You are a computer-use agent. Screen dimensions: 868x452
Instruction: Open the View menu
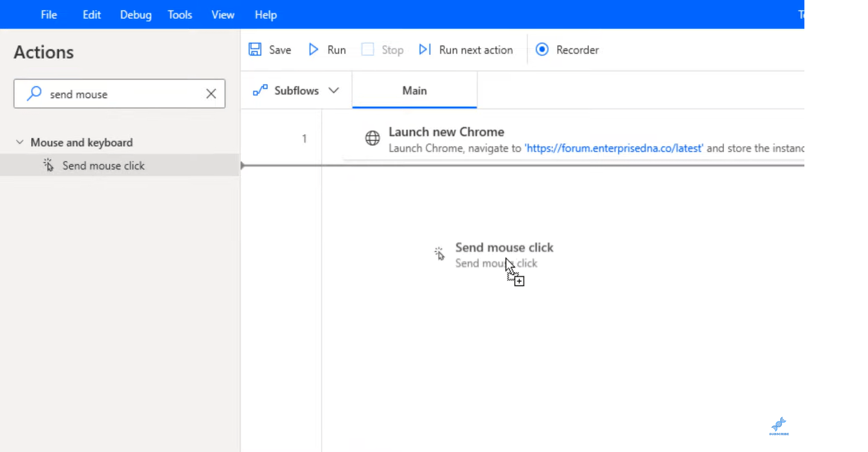tap(223, 15)
